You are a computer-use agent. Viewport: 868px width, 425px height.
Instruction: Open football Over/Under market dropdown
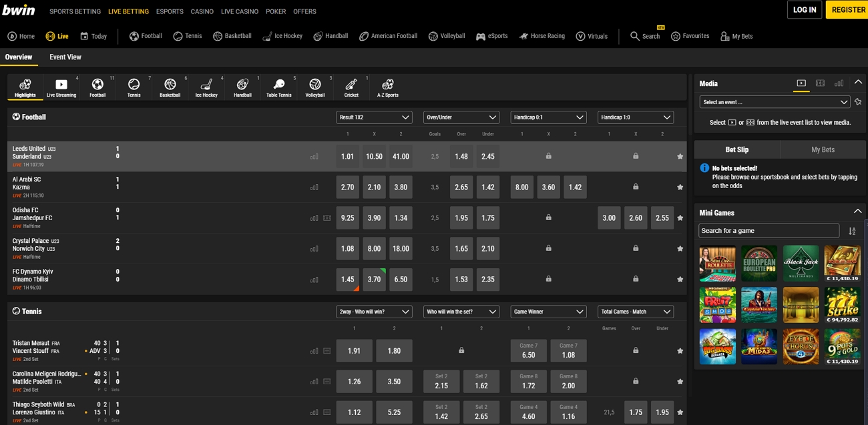[461, 117]
